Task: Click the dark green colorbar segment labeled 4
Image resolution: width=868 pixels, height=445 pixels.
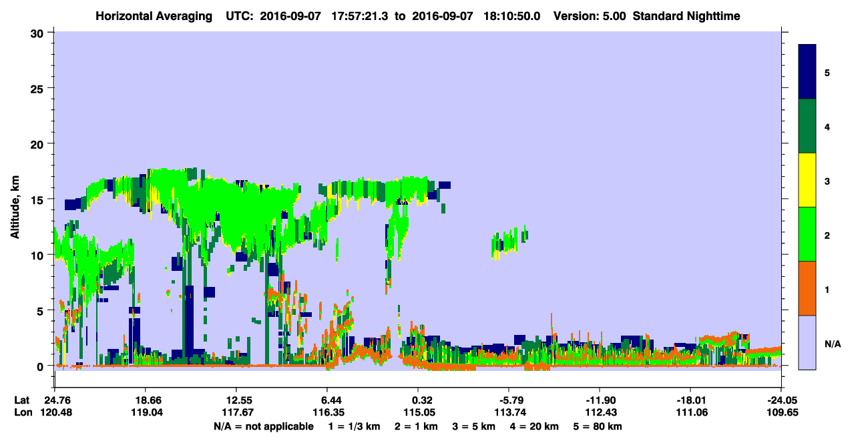Action: coord(807,125)
